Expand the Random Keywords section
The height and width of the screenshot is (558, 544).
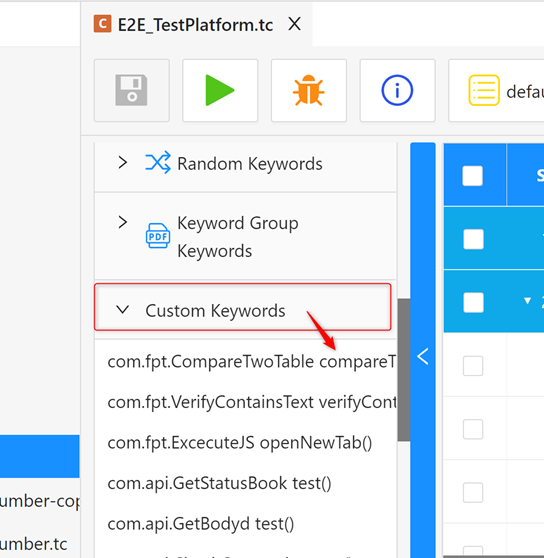[123, 162]
